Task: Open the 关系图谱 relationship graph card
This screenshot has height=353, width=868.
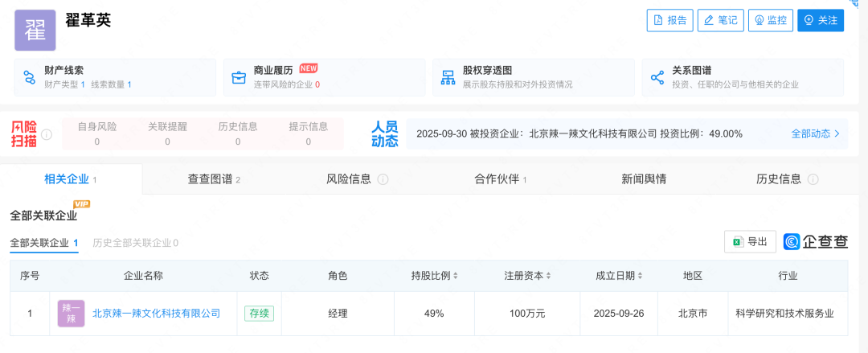Action: coord(742,77)
